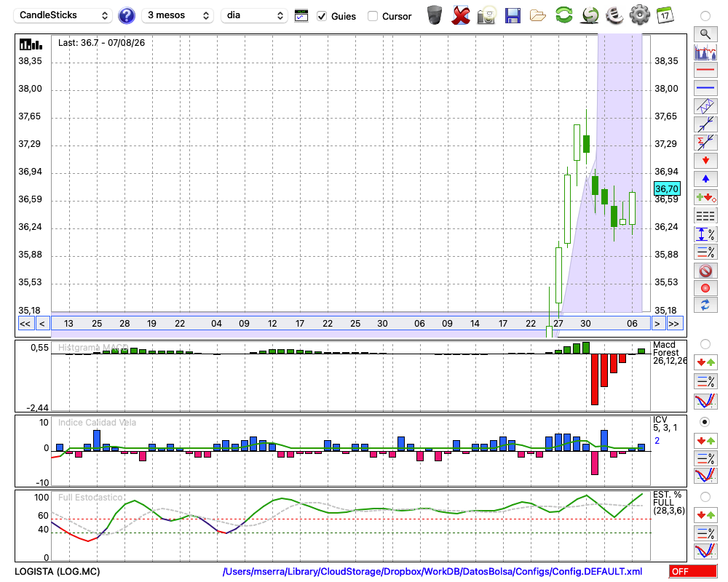This screenshot has height=582, width=728.
Task: Select the radio button beside the top toolbar
Action: (705, 16)
